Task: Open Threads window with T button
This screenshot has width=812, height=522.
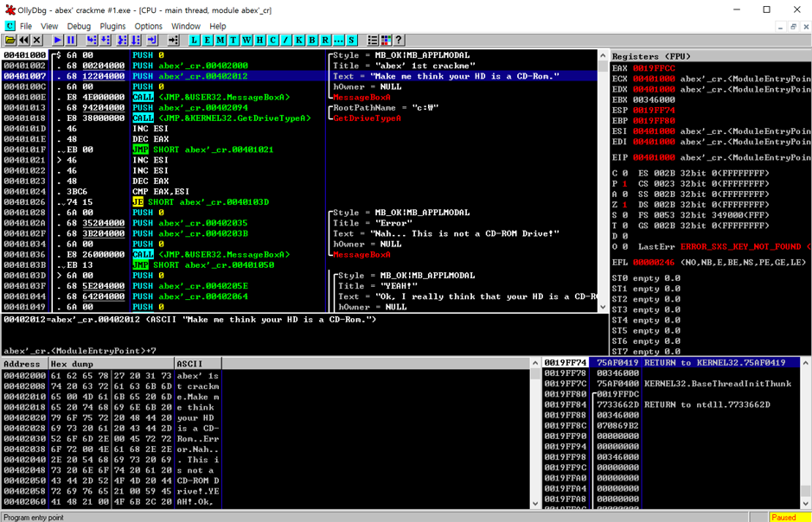Action: coord(233,40)
